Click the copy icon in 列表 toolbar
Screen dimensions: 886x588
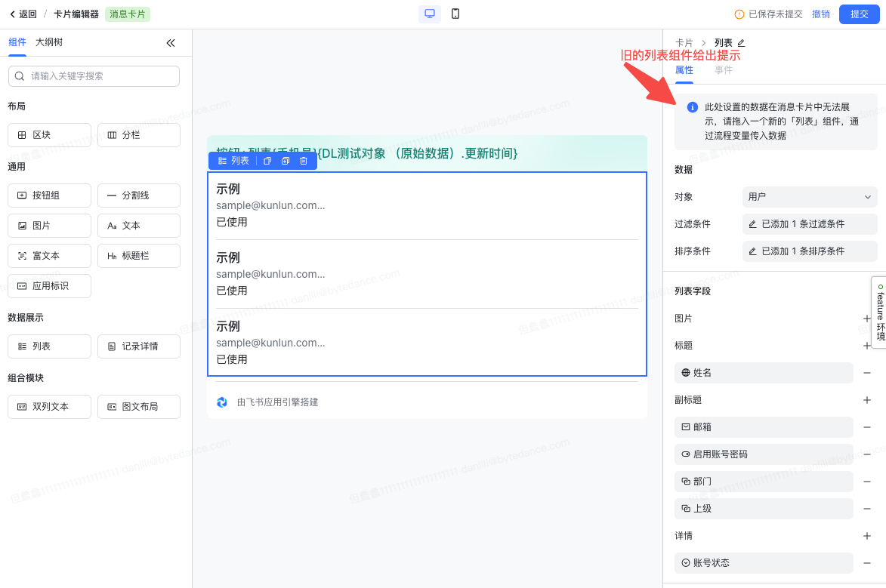[267, 161]
